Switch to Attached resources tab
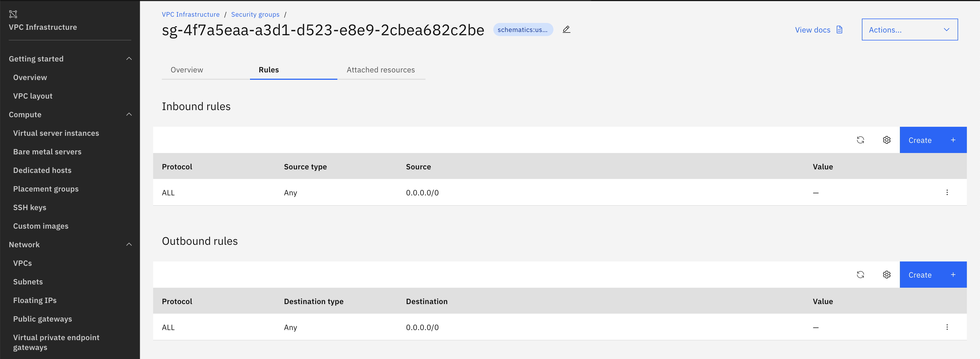The height and width of the screenshot is (359, 980). (x=380, y=70)
